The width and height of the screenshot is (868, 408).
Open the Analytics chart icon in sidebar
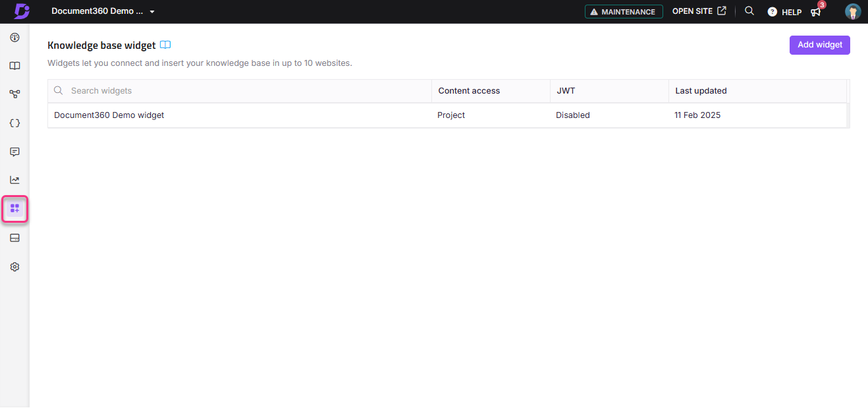[14, 180]
